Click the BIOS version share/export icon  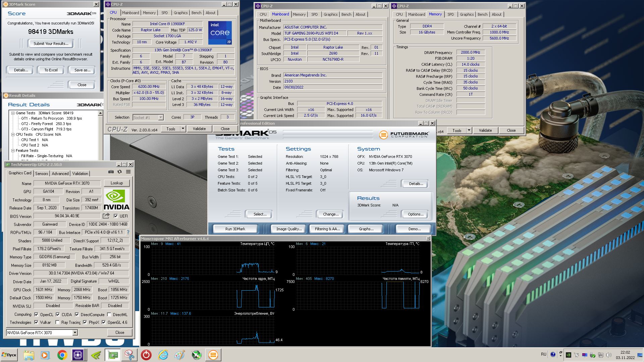pos(106,216)
